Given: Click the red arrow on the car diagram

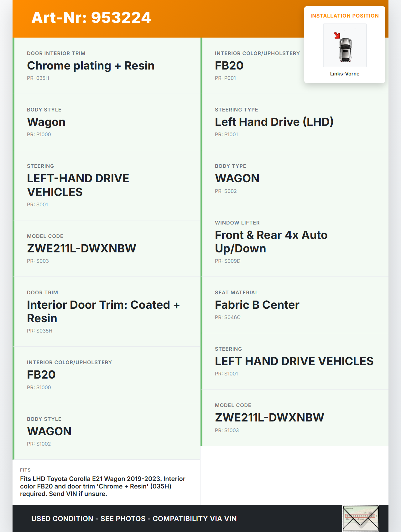Looking at the screenshot, I should (x=337, y=35).
